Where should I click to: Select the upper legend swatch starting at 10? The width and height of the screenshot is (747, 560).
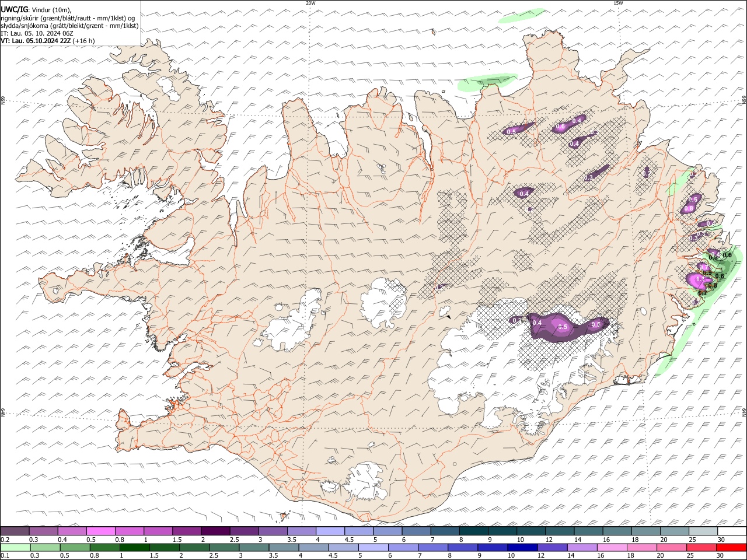[531, 531]
